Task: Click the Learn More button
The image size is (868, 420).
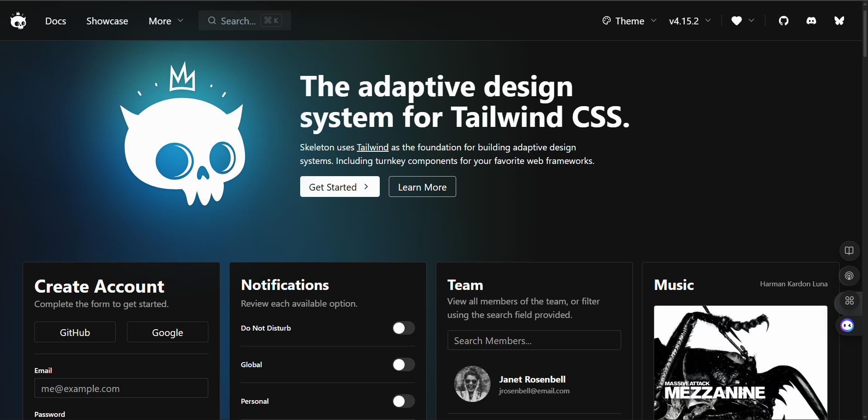Action: [422, 187]
